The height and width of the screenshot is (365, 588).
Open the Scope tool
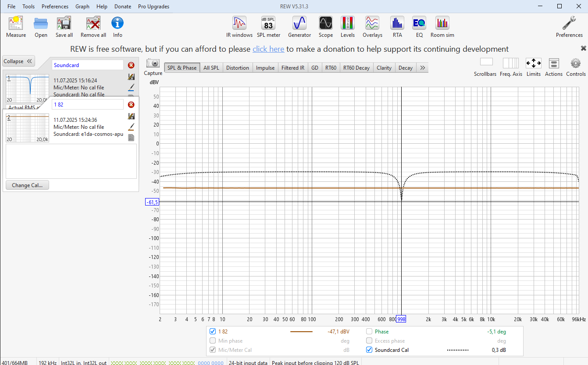326,27
